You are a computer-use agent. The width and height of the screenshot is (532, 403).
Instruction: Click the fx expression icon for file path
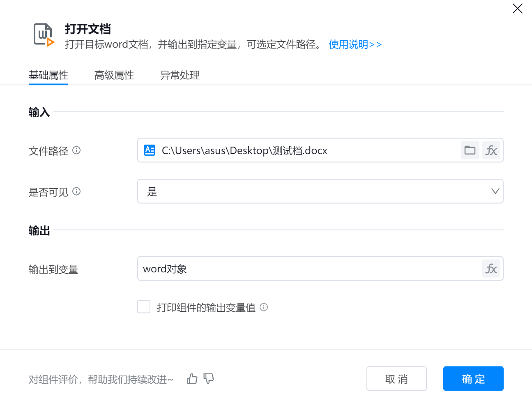491,150
